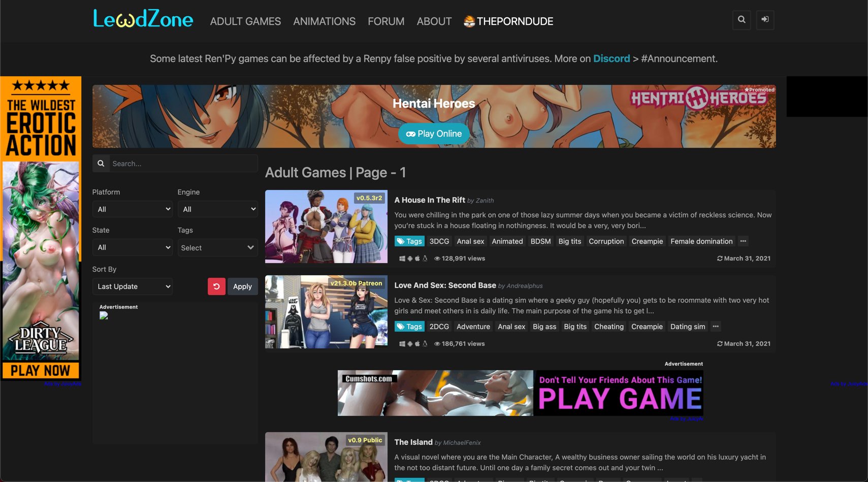Click update icon beside A House In The Rift date
Image resolution: width=868 pixels, height=482 pixels.
(x=720, y=259)
